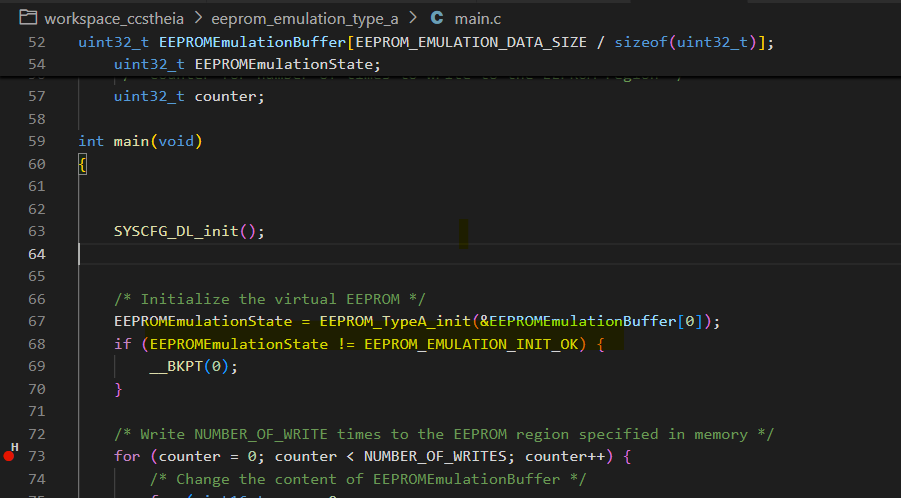The height and width of the screenshot is (498, 901).
Task: Expand chevron after workspace_ccstheia
Action: 198,18
